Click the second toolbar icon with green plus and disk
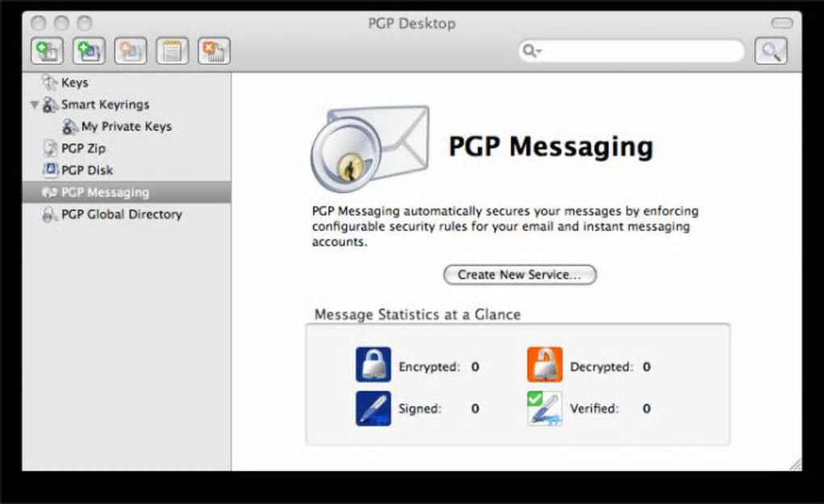This screenshot has height=504, width=824. 89,51
